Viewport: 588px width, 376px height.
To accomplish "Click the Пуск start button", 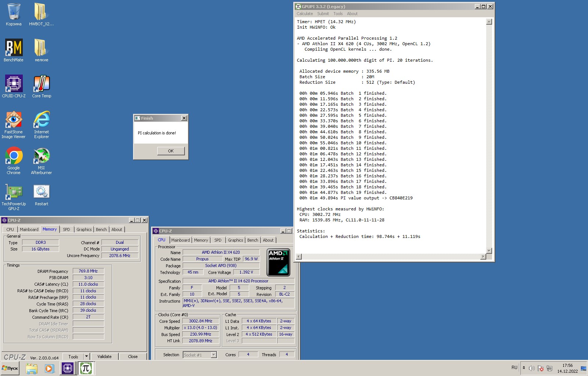I will pos(10,368).
